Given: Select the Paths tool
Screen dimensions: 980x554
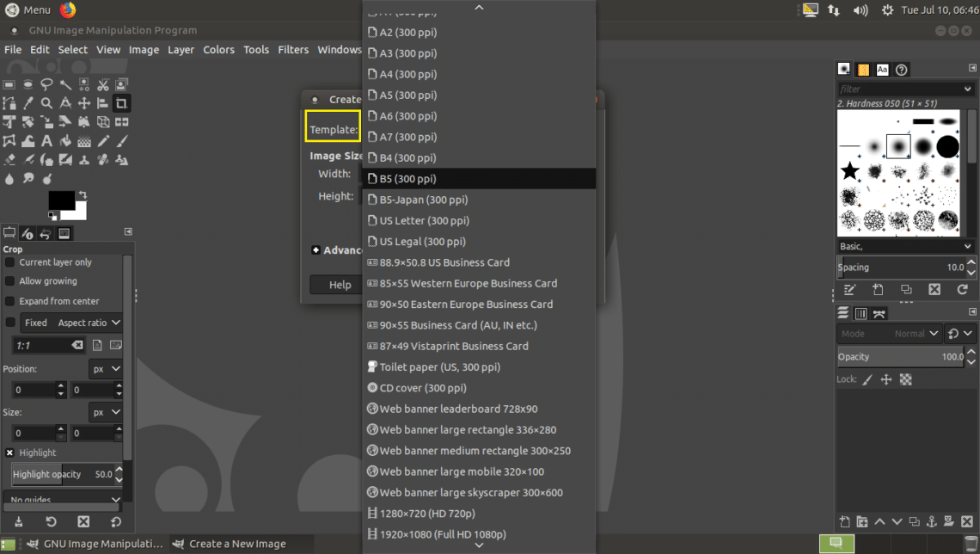Looking at the screenshot, I should coord(9,103).
